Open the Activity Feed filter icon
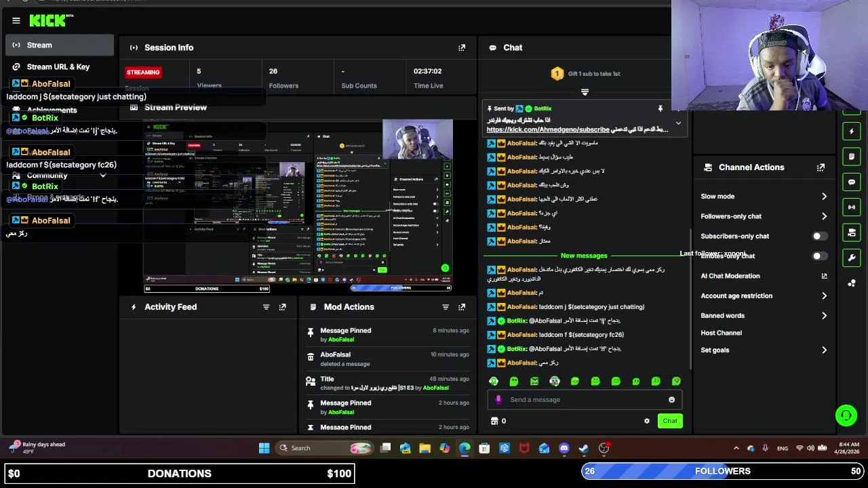The image size is (868, 488). 266,307
